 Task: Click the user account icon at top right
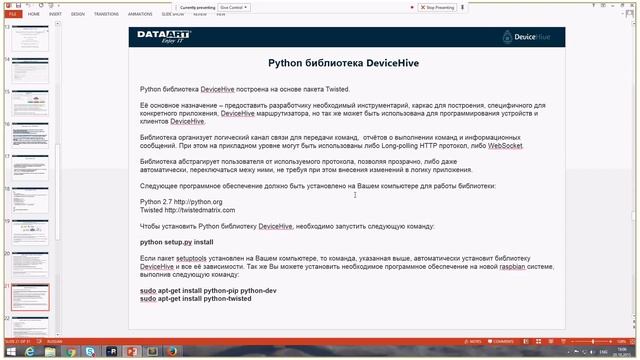coord(629,14)
